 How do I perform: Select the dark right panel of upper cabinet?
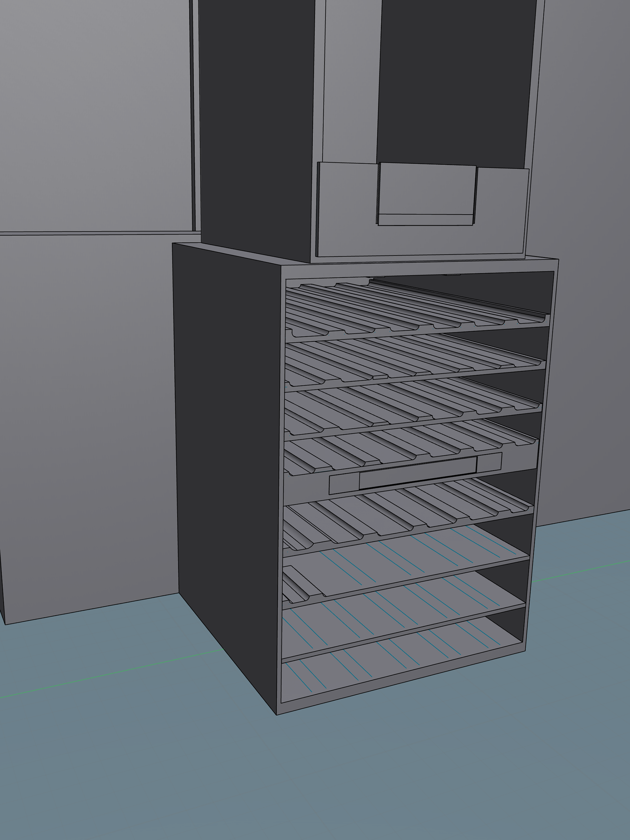pyautogui.click(x=456, y=80)
